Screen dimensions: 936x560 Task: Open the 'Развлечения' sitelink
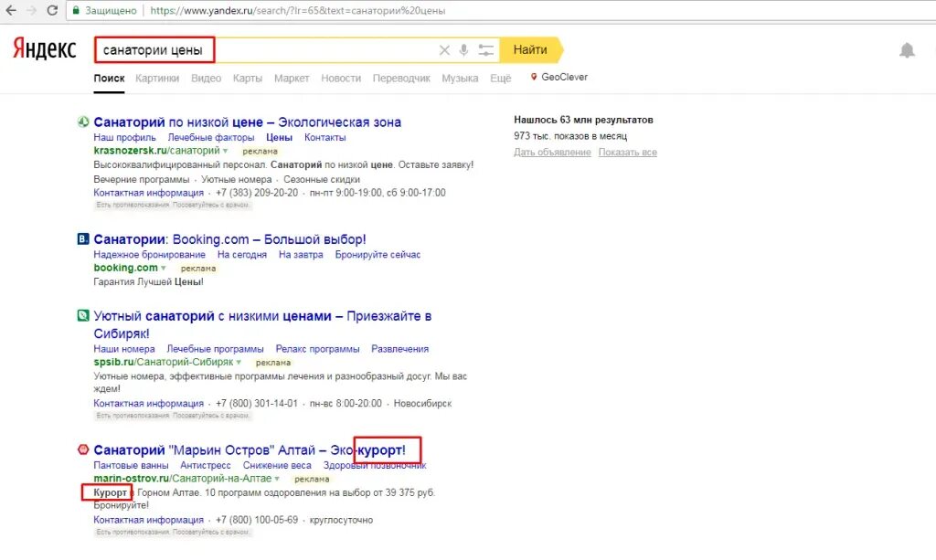pyautogui.click(x=400, y=349)
